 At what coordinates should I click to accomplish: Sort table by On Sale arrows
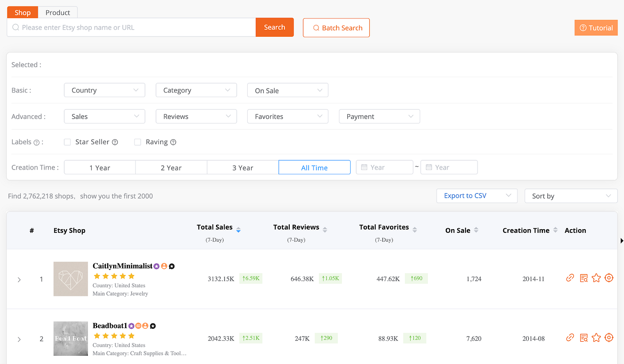point(476,230)
